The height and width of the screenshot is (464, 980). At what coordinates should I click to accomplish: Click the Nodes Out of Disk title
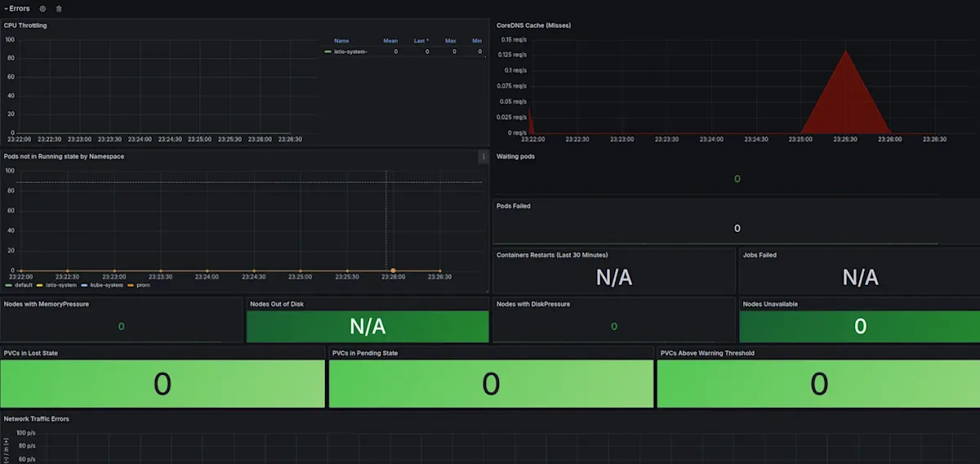278,304
